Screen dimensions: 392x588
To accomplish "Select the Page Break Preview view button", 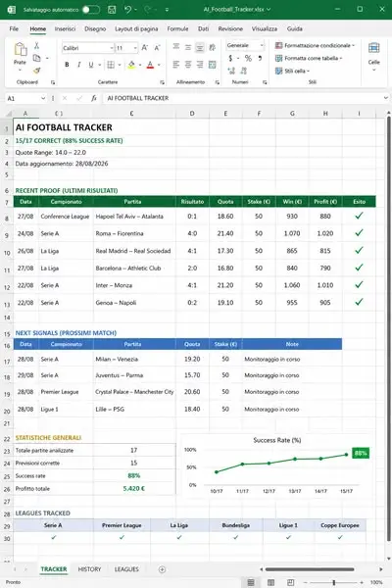I will [x=290, y=582].
